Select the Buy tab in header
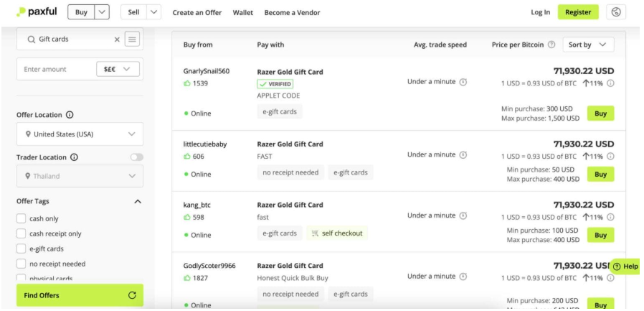 81,12
